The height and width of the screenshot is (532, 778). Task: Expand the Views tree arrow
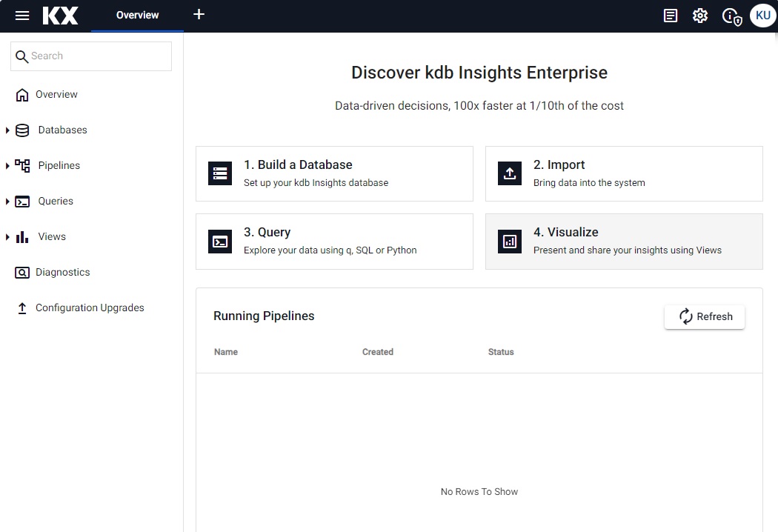pyautogui.click(x=7, y=237)
